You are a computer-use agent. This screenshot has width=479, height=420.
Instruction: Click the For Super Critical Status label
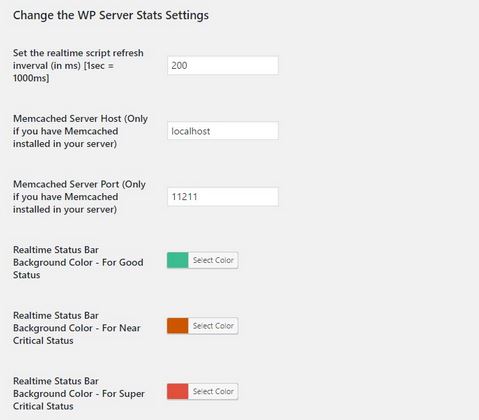point(79,394)
